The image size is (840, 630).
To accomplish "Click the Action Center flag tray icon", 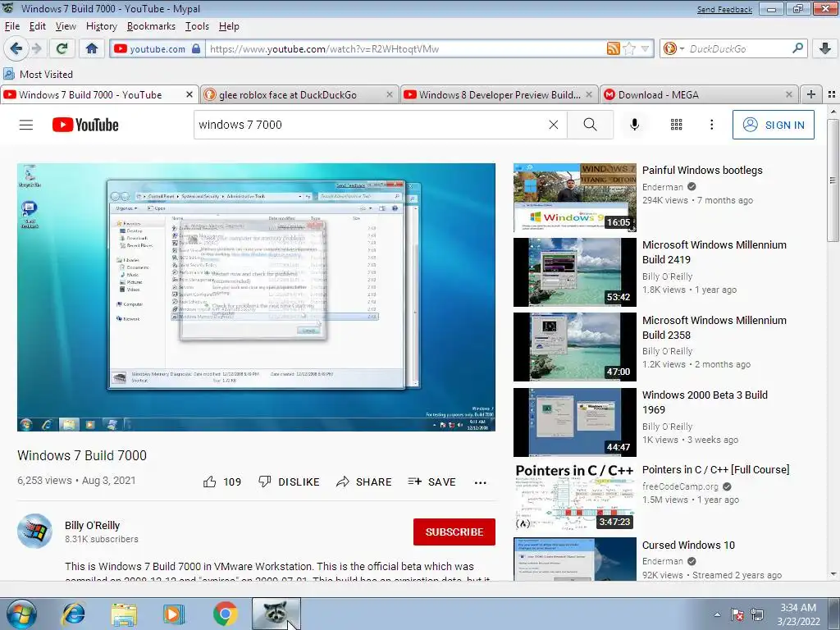I will point(737,614).
